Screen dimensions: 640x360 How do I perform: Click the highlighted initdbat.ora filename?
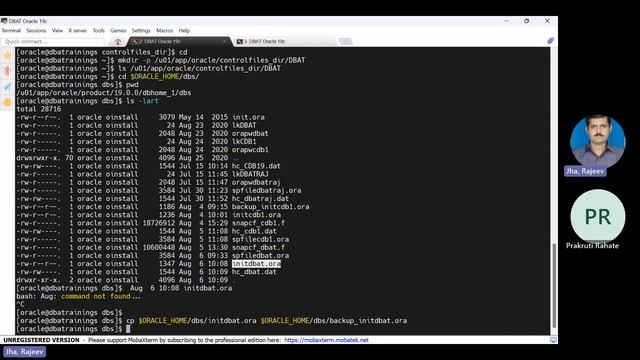[x=256, y=264]
